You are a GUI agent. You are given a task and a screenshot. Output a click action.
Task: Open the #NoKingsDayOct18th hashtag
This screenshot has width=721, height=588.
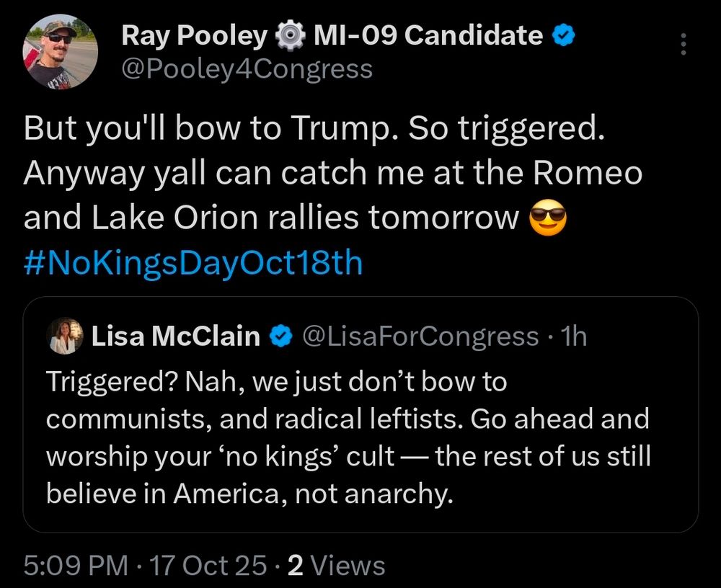(x=193, y=263)
